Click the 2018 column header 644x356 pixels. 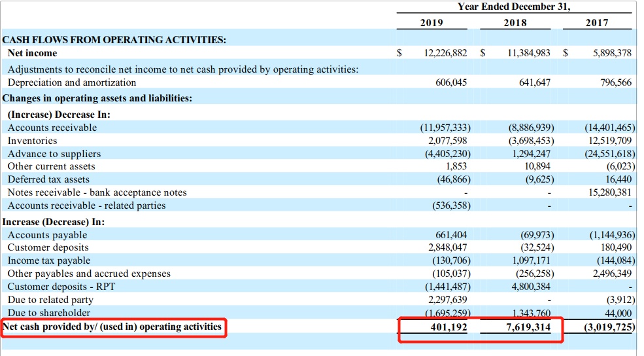coord(515,22)
